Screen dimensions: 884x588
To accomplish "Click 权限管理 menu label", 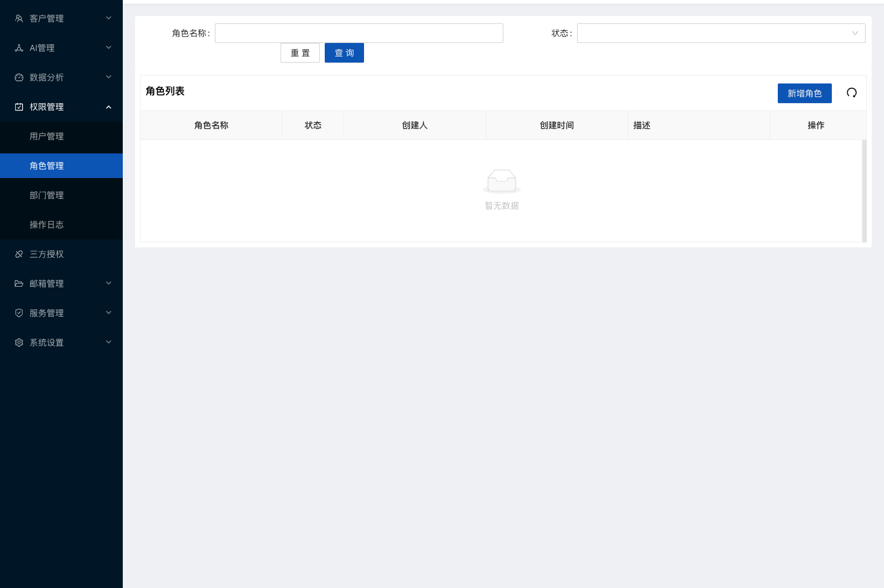I will [47, 107].
